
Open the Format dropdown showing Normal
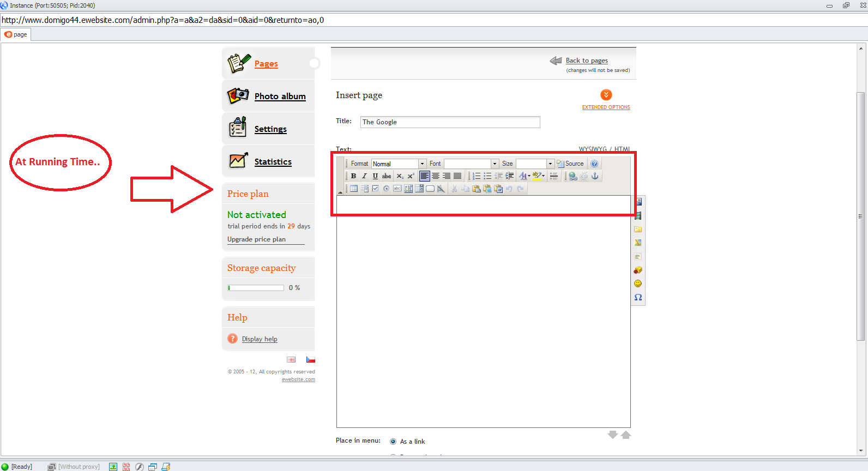coord(399,164)
